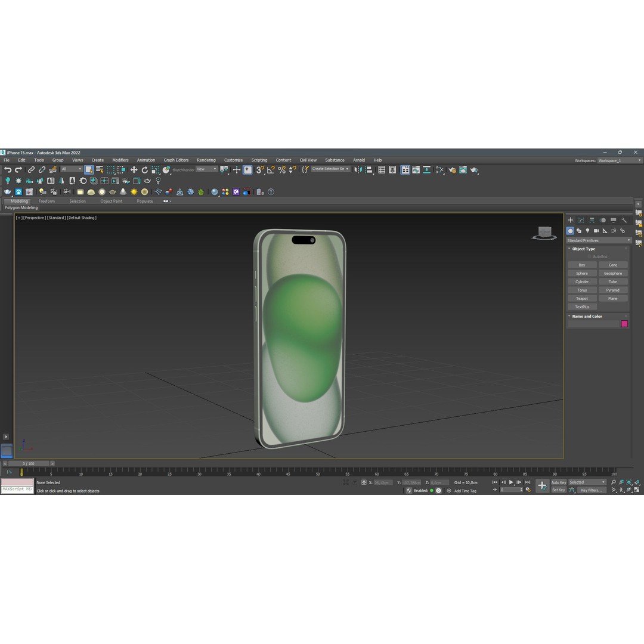Click the Teapot primitive button
Screen dimensions: 644x644
pyautogui.click(x=582, y=298)
